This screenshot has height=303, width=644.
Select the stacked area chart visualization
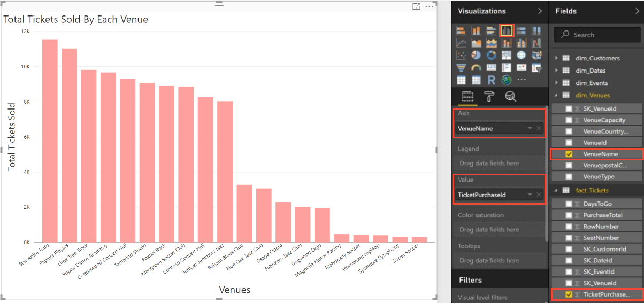pyautogui.click(x=491, y=43)
